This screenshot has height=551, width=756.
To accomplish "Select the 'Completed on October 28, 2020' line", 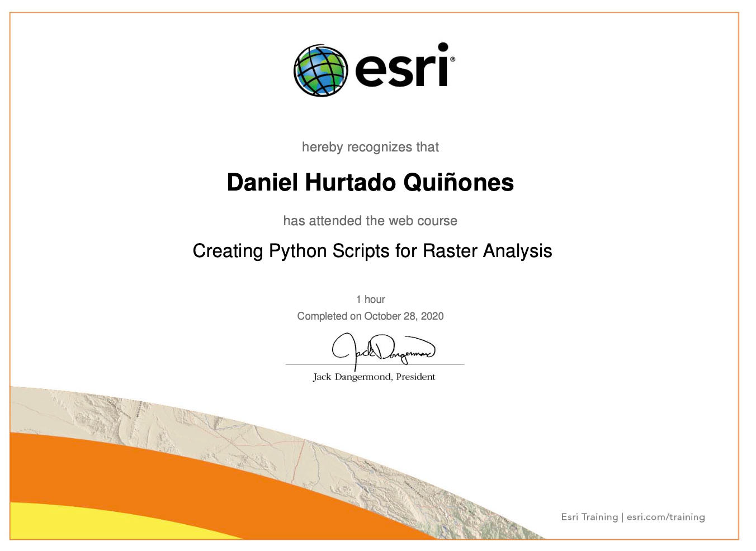I will pos(370,316).
